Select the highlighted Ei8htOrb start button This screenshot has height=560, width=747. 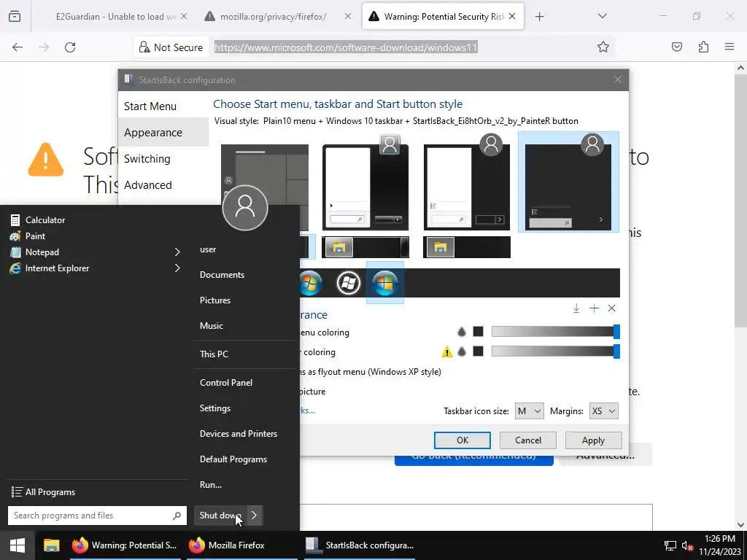coord(385,283)
